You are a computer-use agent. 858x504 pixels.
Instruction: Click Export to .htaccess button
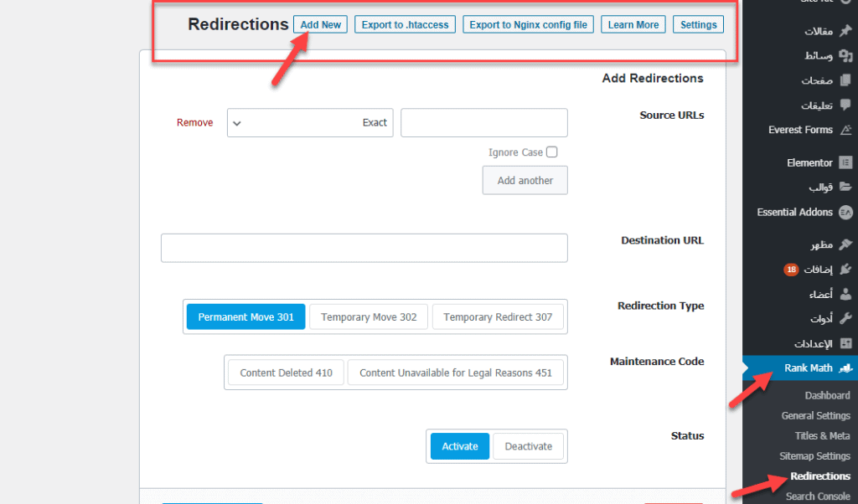point(406,25)
